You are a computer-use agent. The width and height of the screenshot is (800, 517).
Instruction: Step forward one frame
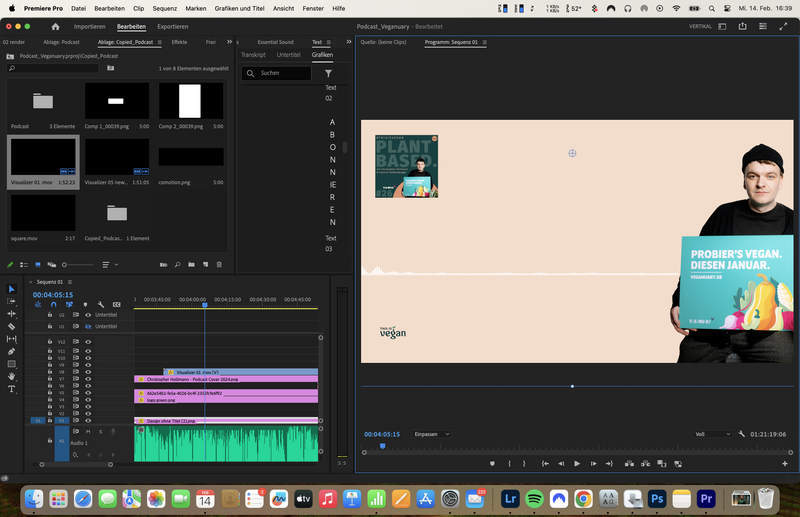click(593, 464)
